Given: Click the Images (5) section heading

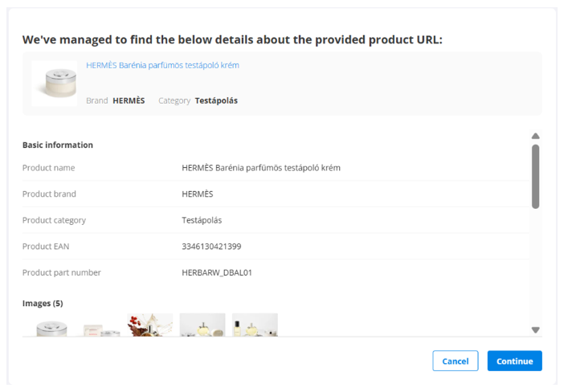Looking at the screenshot, I should click(43, 303).
